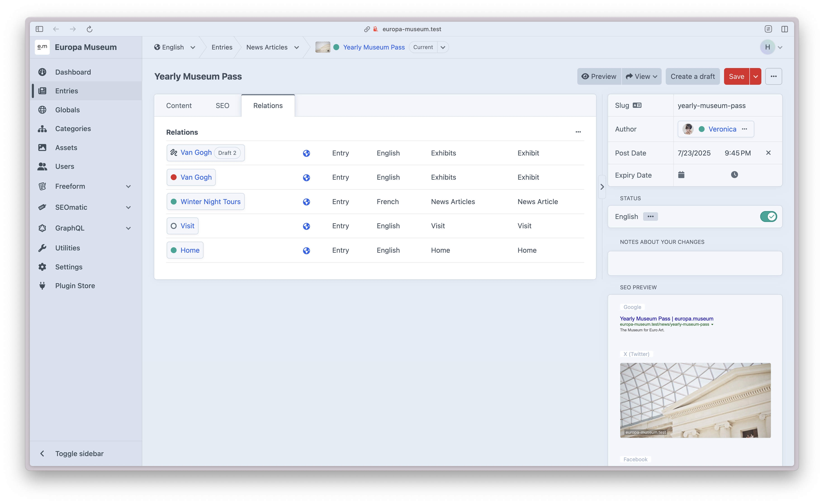Click the slug translation icon

pos(637,106)
